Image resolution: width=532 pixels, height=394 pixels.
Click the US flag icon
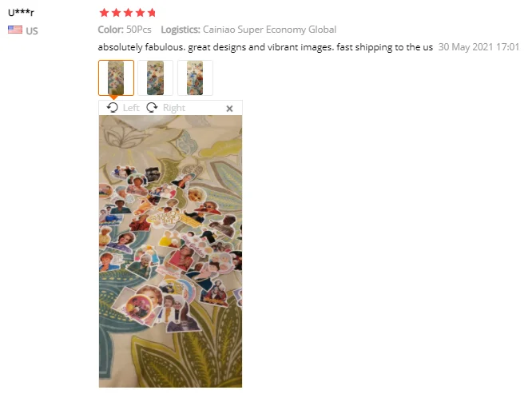pos(15,30)
